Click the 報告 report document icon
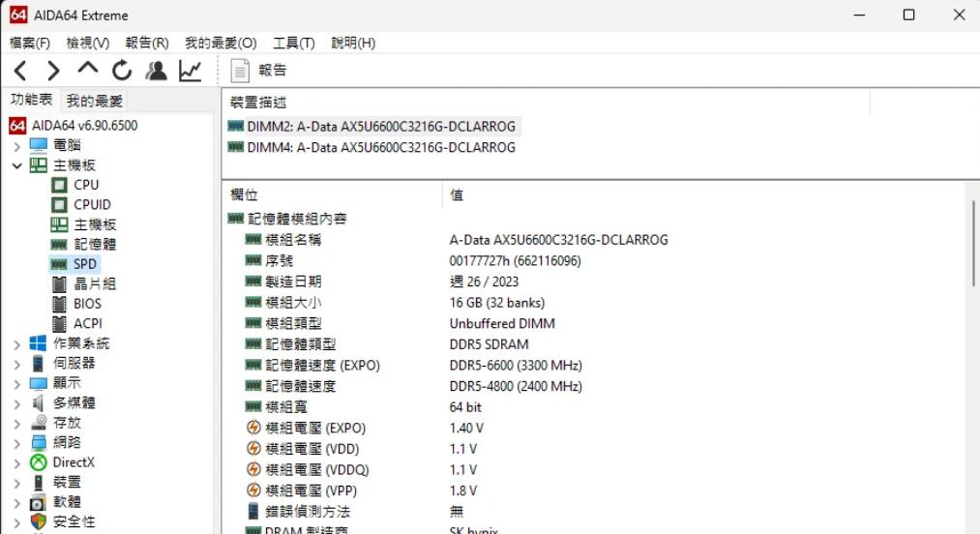This screenshot has width=980, height=534. (240, 71)
